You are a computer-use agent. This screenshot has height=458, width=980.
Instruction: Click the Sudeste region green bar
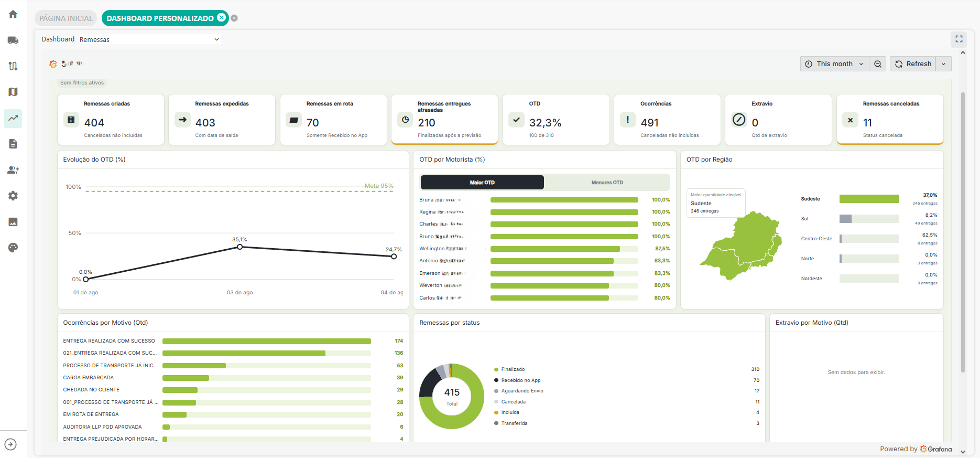(869, 199)
